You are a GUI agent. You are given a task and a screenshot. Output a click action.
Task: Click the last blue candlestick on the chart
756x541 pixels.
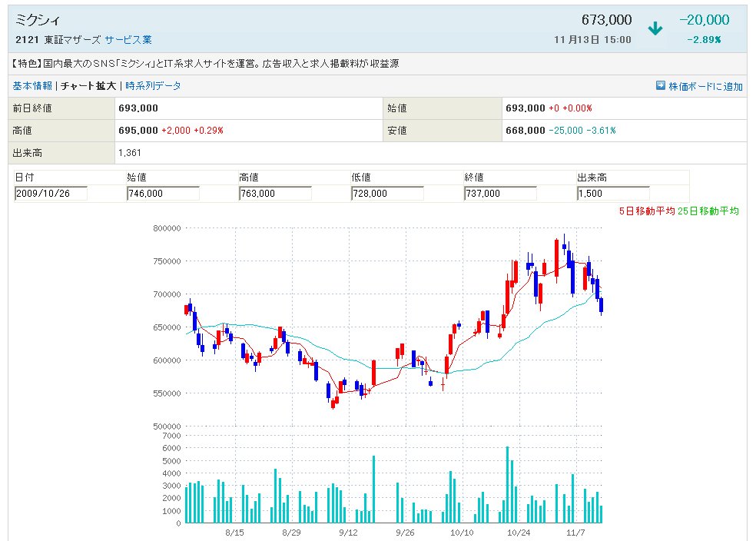(602, 305)
